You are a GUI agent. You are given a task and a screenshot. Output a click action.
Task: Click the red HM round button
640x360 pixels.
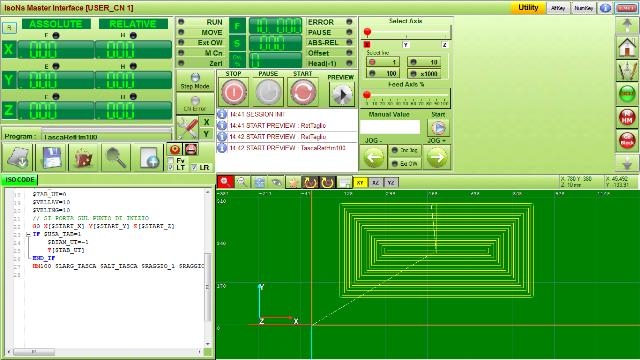click(x=627, y=117)
